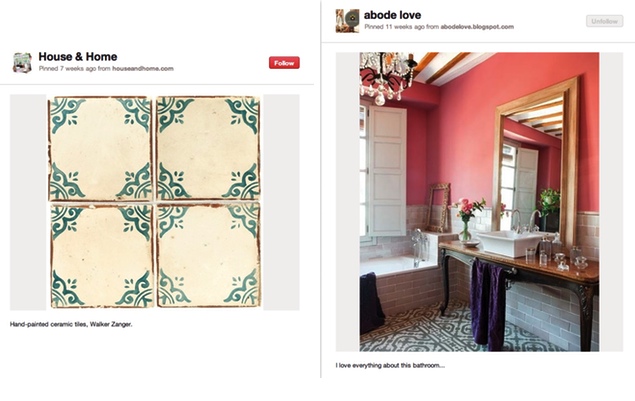Image resolution: width=635 pixels, height=401 pixels.
Task: Click the 'I love everything about this bathroom' caption
Action: [x=390, y=365]
